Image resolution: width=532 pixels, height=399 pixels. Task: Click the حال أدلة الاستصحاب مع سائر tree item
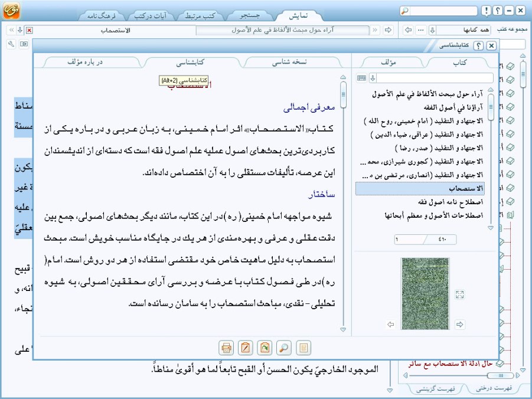pos(451,364)
